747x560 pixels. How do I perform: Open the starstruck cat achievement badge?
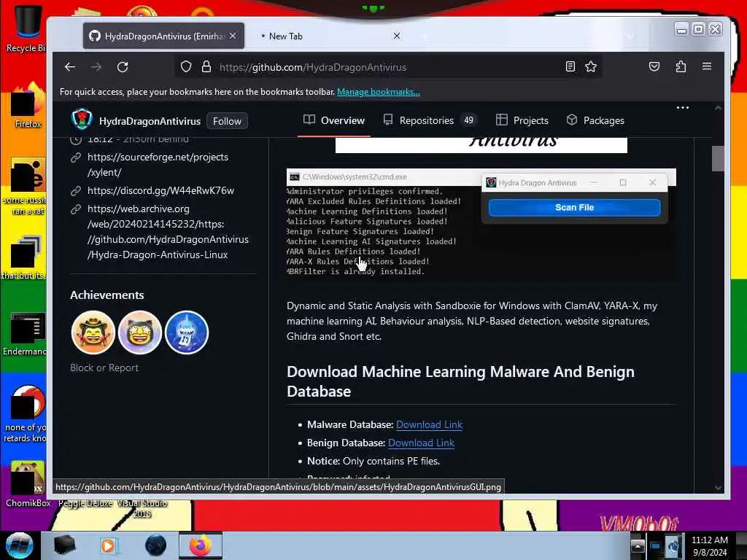[140, 332]
